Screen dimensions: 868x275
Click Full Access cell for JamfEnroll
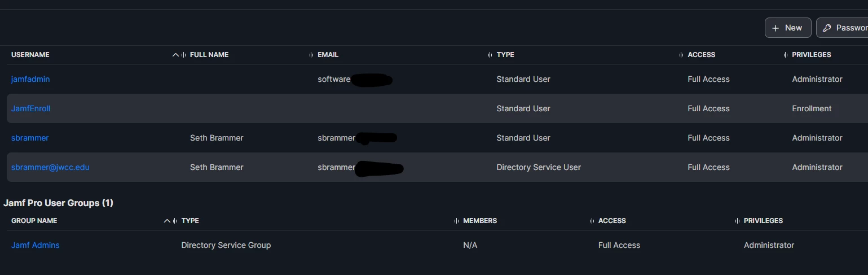point(708,108)
